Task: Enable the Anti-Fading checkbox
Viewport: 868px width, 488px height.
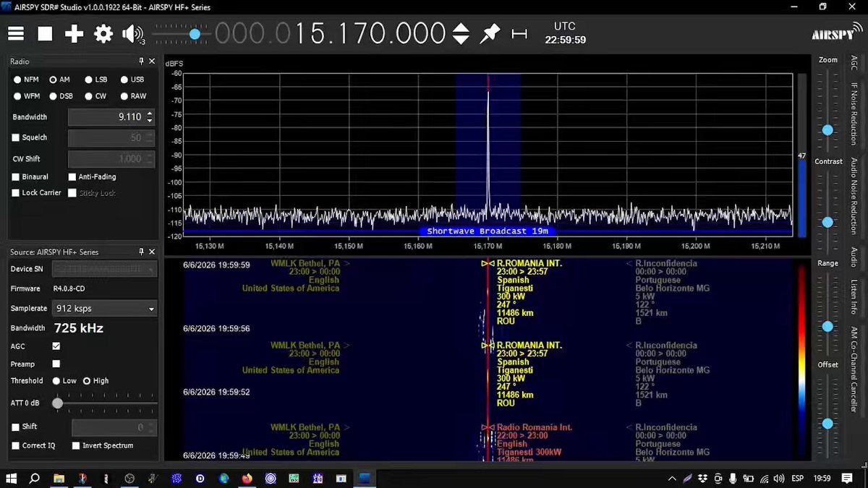Action: pos(72,176)
